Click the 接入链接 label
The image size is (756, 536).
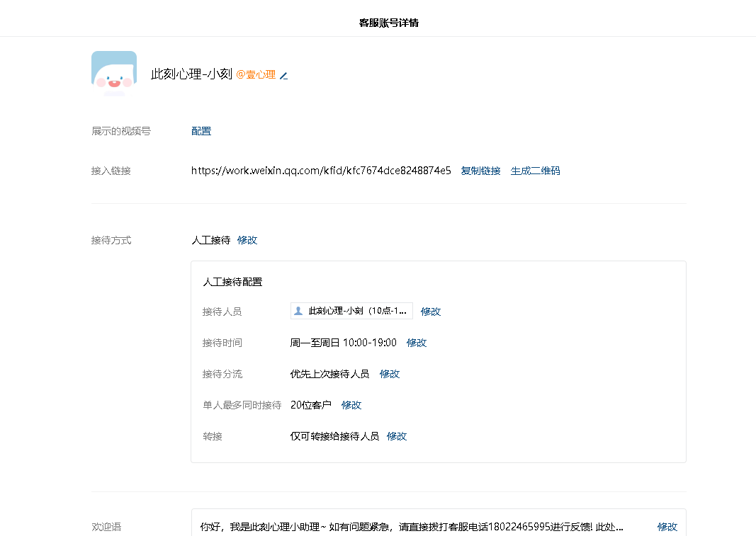click(x=111, y=171)
